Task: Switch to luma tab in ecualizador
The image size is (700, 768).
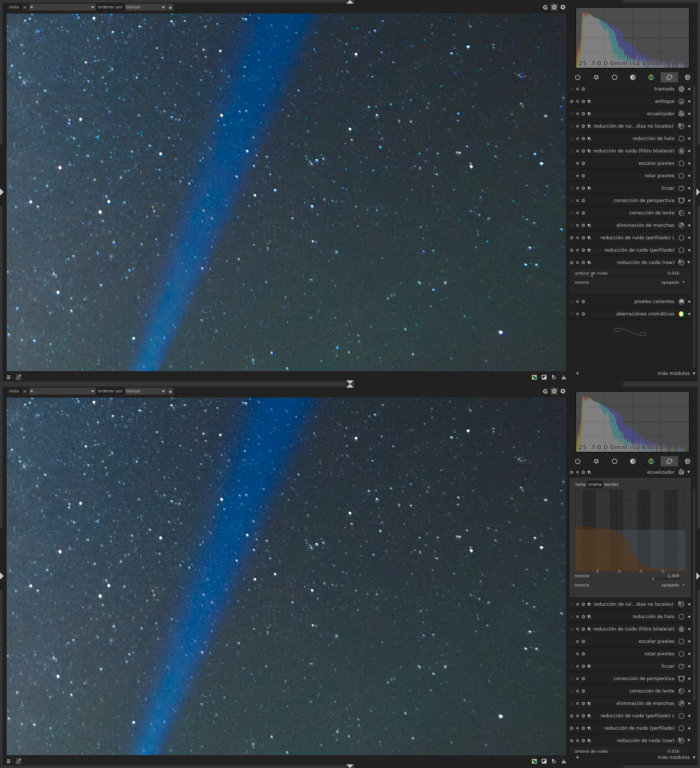Action: 580,485
